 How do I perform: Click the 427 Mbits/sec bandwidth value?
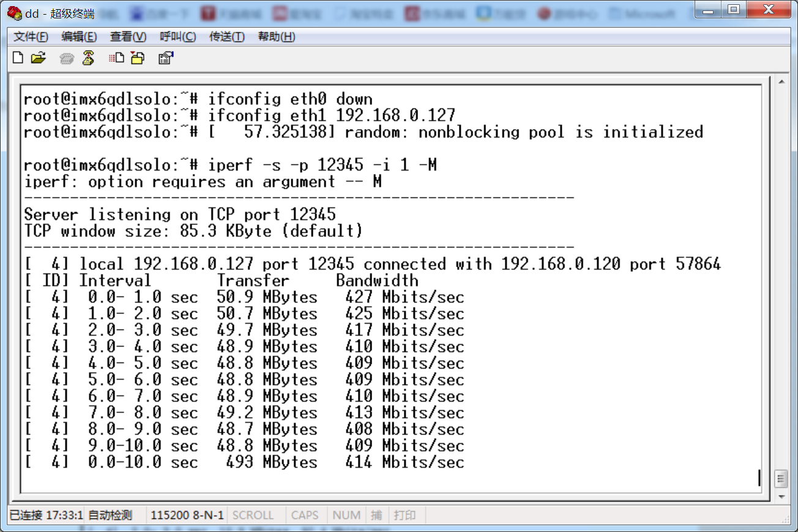click(x=405, y=297)
